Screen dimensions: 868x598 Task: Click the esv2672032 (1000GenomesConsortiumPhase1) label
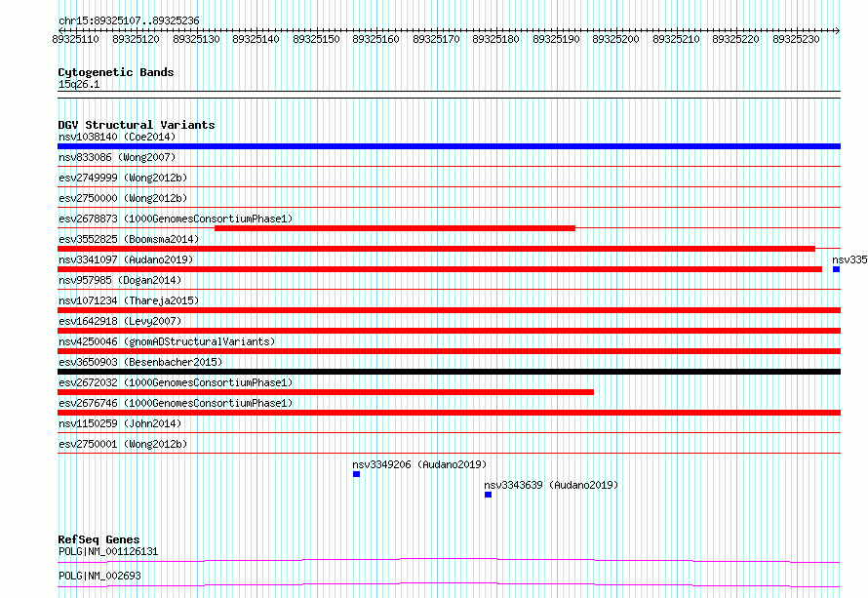[x=176, y=382]
